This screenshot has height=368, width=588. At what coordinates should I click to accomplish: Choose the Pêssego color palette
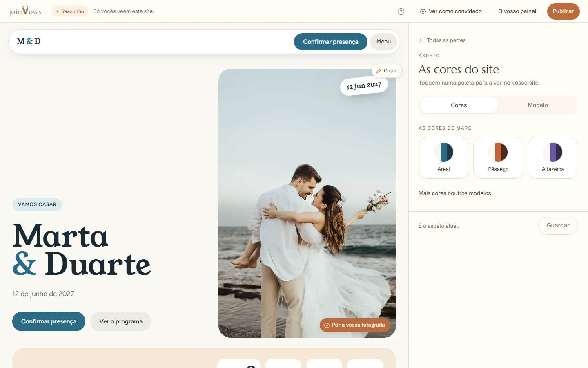coord(498,158)
